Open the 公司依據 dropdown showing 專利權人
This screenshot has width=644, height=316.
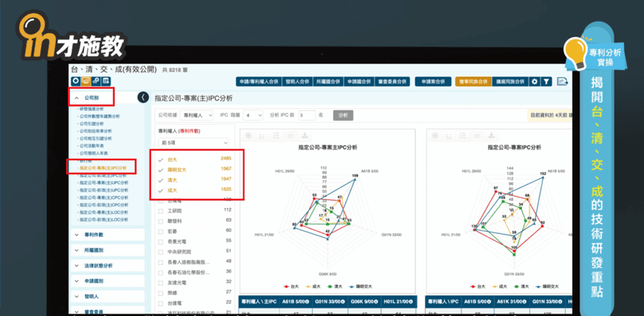(197, 116)
